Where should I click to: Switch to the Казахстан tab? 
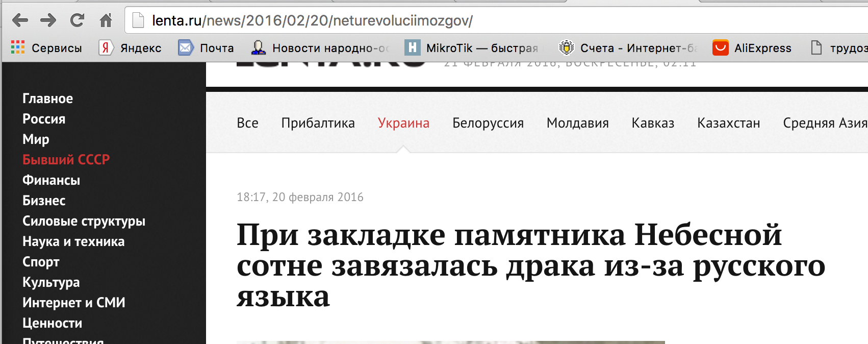[x=729, y=123]
